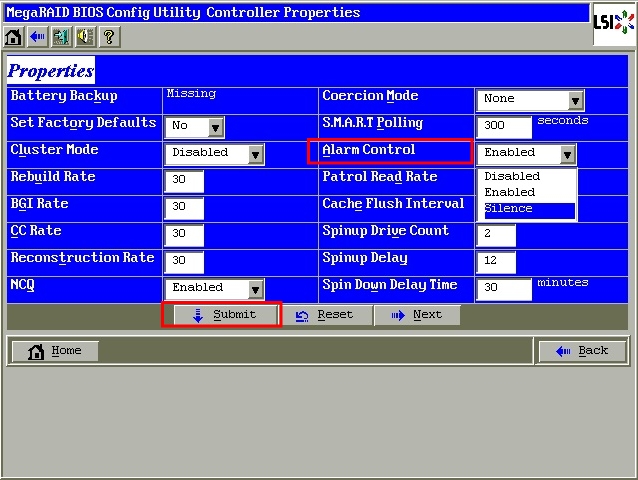
Task: Click the blue back arrow toolbar icon
Action: pyautogui.click(x=37, y=37)
